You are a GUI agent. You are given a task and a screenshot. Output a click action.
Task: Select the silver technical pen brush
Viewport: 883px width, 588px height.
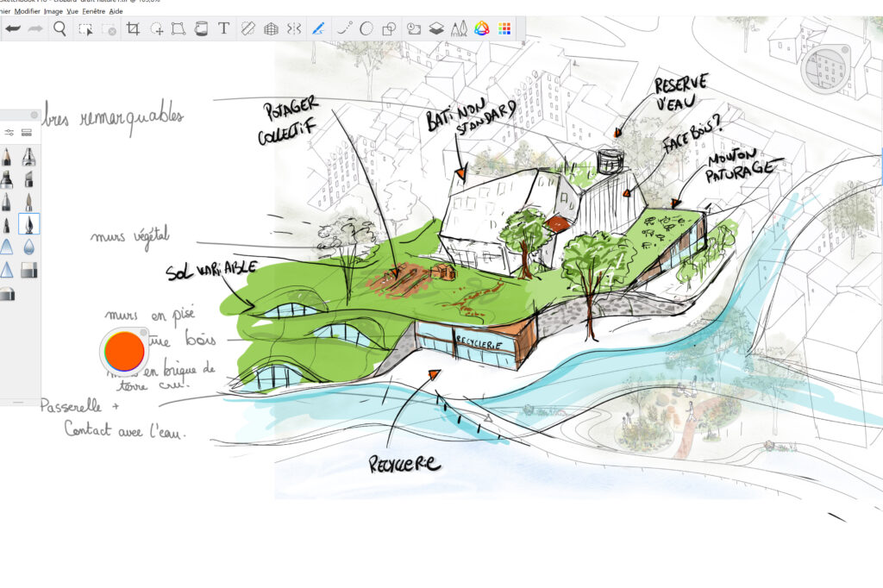(x=28, y=157)
